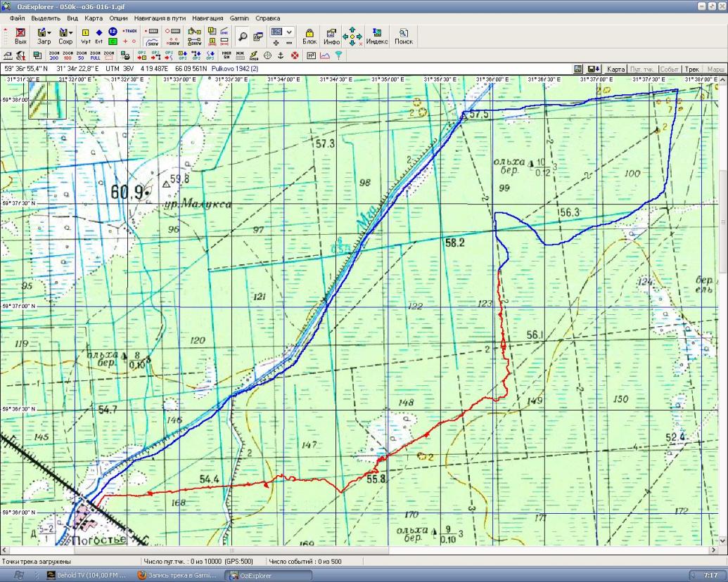Click the map overview thumbnail
728x582 pixels.
coord(42,101)
